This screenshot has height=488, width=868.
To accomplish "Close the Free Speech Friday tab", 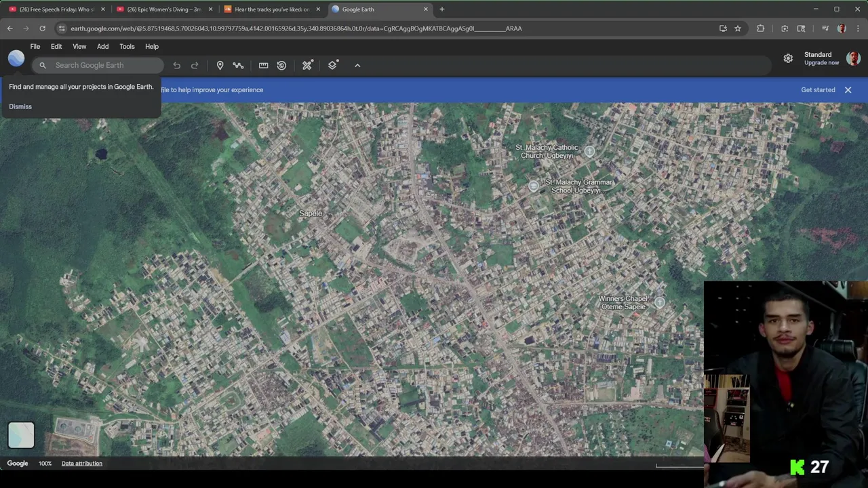I will [x=103, y=9].
